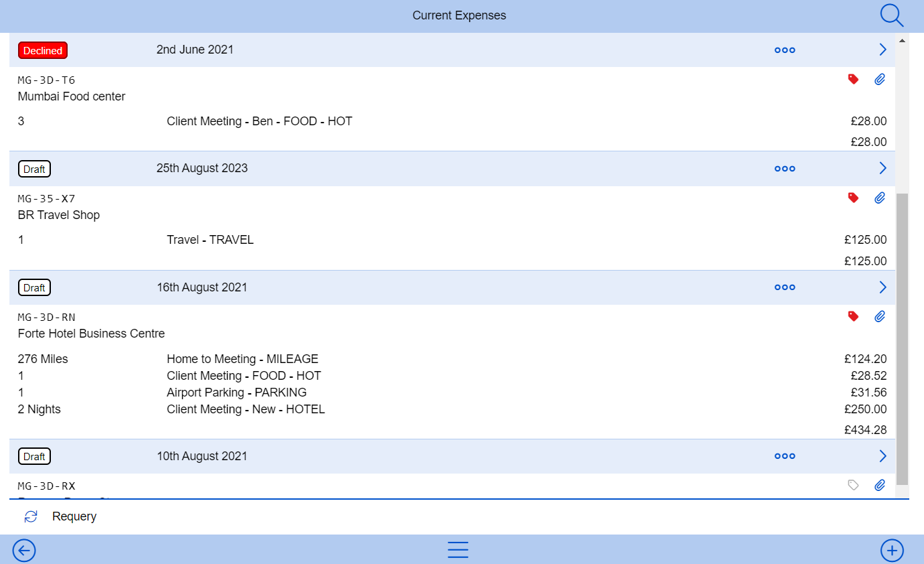Select Airport Parking - PARKING line
Image resolution: width=924 pixels, height=564 pixels.
pyautogui.click(x=236, y=393)
